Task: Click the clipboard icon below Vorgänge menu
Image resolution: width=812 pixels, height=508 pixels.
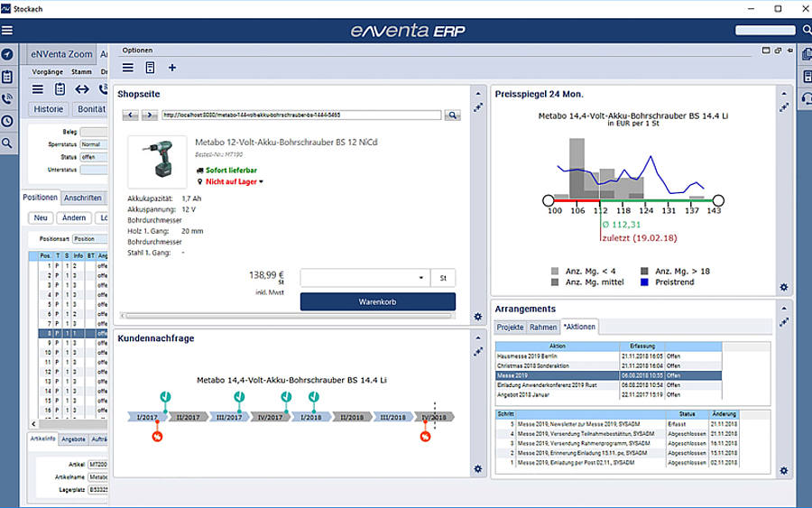Action: (x=60, y=89)
